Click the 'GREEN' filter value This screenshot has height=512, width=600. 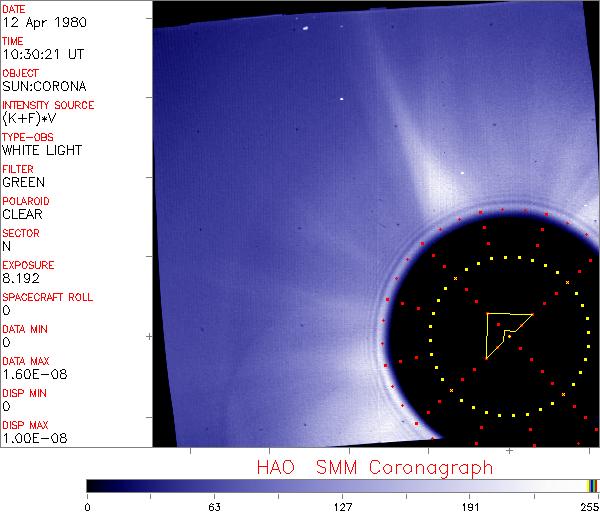(22, 182)
